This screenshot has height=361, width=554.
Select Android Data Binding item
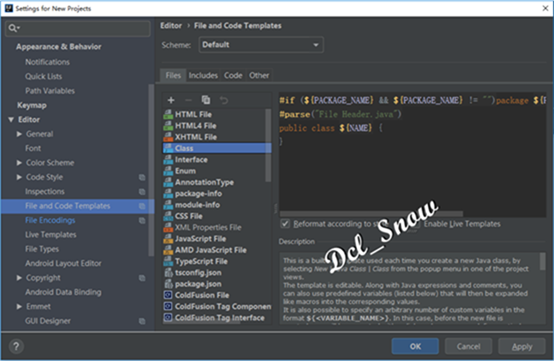pyautogui.click(x=63, y=292)
